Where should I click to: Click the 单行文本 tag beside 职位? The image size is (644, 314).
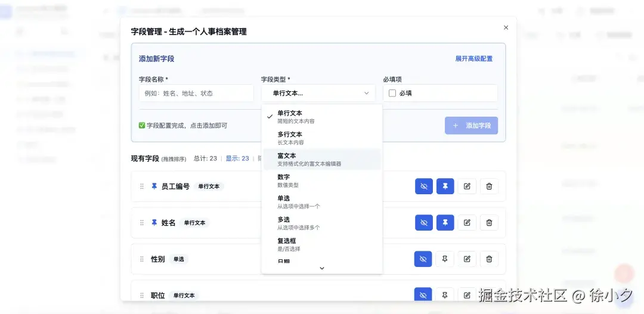(184, 296)
